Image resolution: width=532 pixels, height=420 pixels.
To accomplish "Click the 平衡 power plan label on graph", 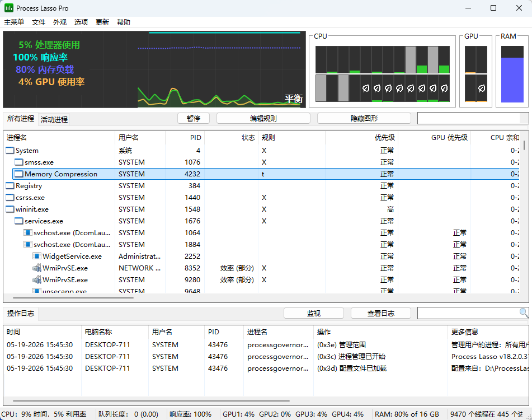I will pos(294,99).
